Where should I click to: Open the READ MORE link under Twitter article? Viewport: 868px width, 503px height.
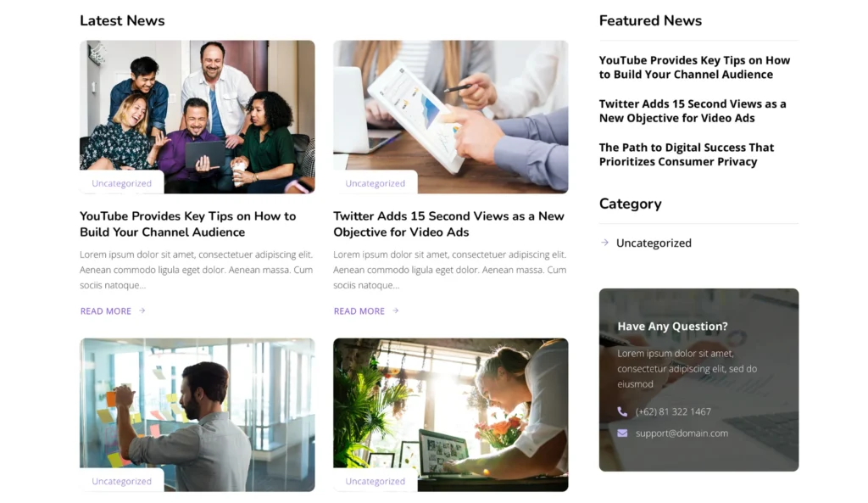point(359,311)
